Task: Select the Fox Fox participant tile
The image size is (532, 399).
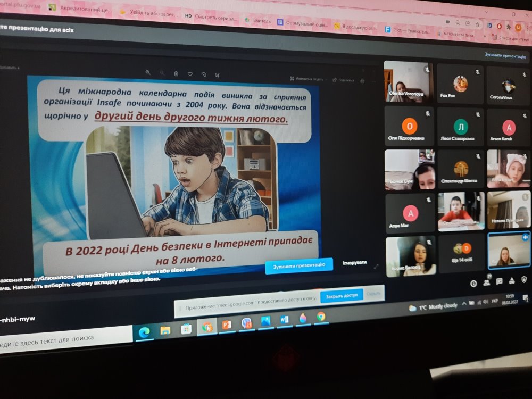Action: pos(460,84)
